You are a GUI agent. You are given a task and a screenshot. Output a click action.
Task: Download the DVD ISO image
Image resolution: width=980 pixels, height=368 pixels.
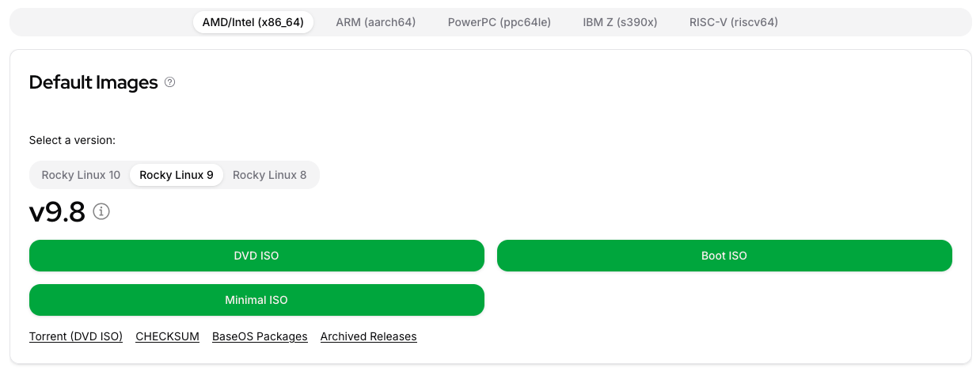tap(256, 256)
